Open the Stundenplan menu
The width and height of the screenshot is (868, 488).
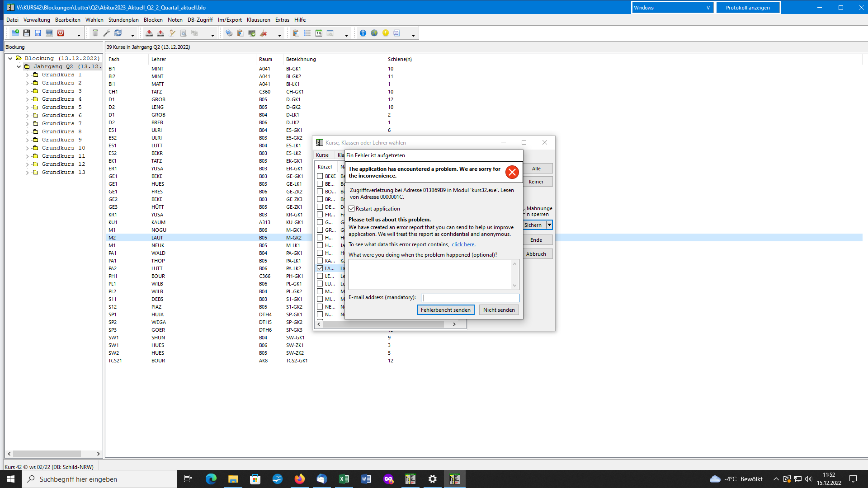123,20
